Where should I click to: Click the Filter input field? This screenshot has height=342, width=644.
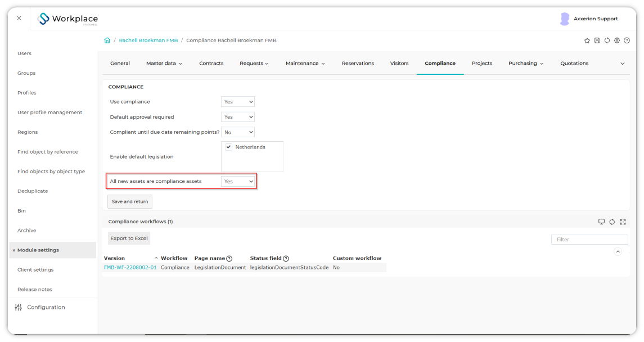point(589,240)
